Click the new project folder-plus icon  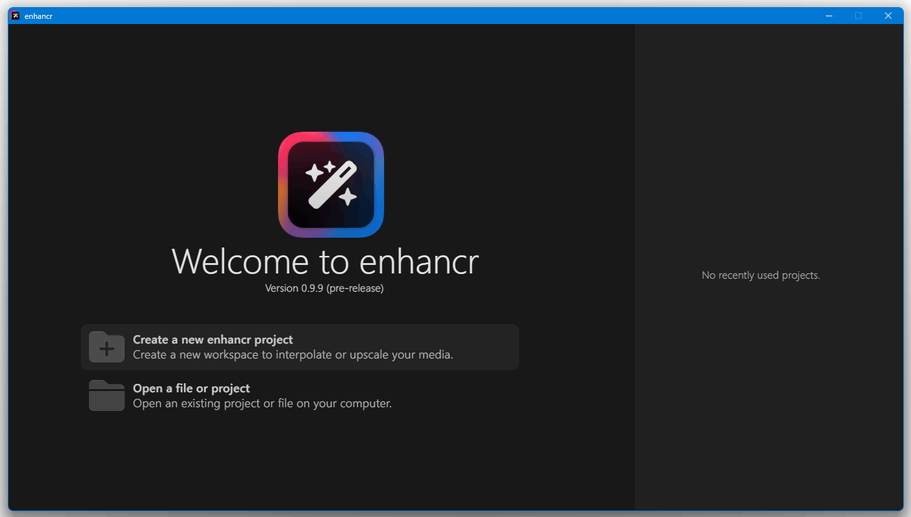pos(106,347)
